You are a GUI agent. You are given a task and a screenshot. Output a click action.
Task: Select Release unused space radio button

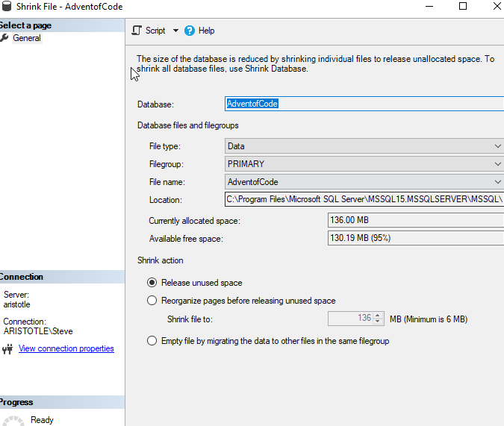click(152, 283)
